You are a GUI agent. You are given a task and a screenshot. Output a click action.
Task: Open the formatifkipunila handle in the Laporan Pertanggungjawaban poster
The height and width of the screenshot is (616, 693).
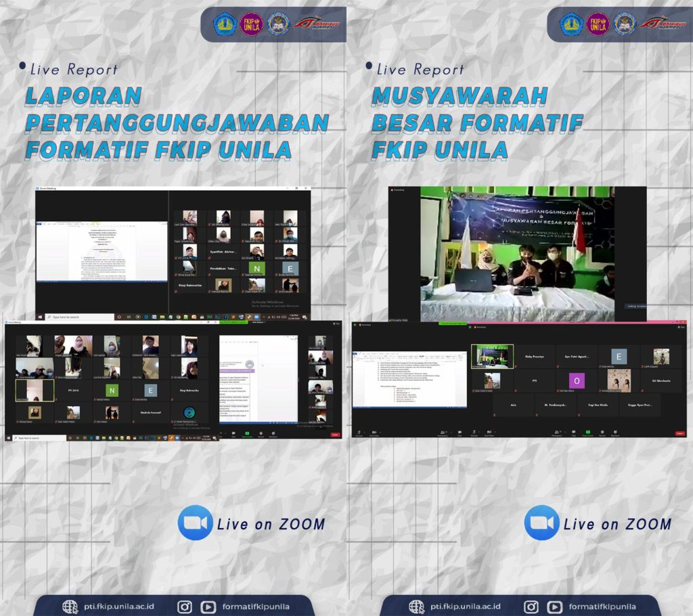tap(255, 606)
